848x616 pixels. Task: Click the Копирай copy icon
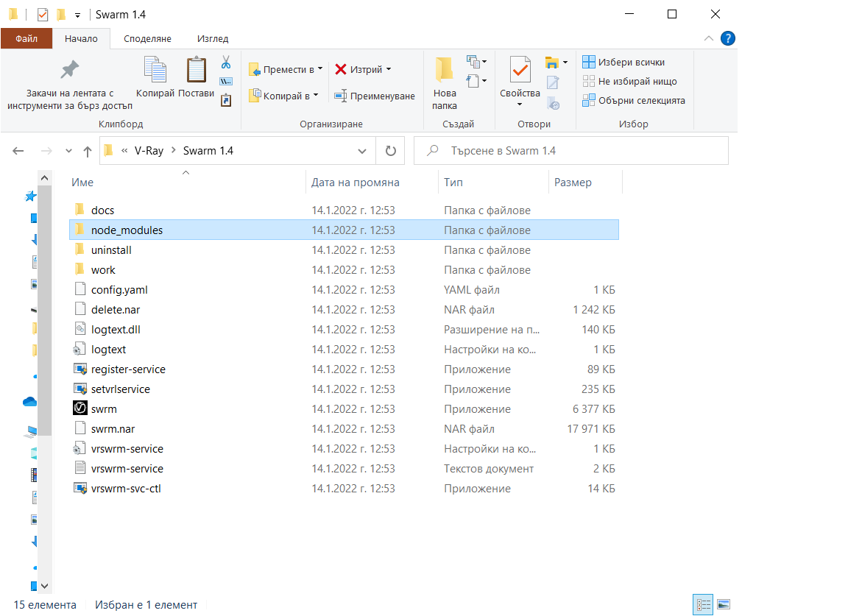[155, 71]
